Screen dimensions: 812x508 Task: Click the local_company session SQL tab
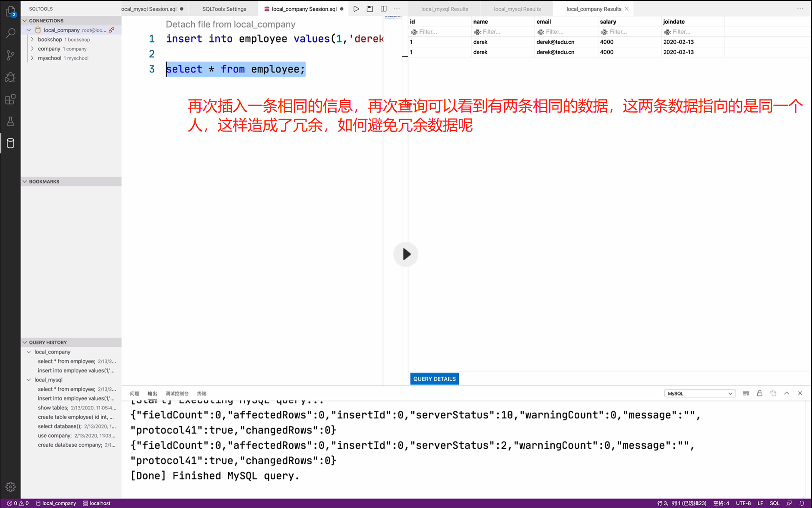[304, 9]
